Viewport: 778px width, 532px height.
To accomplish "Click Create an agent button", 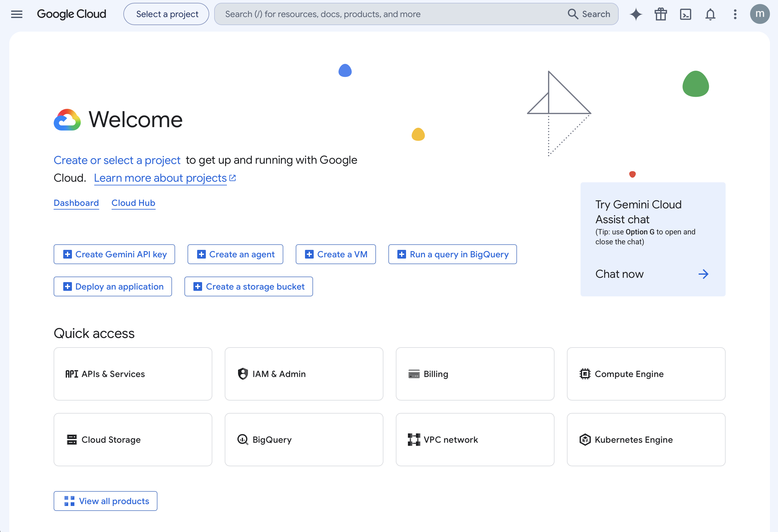I will coord(235,254).
